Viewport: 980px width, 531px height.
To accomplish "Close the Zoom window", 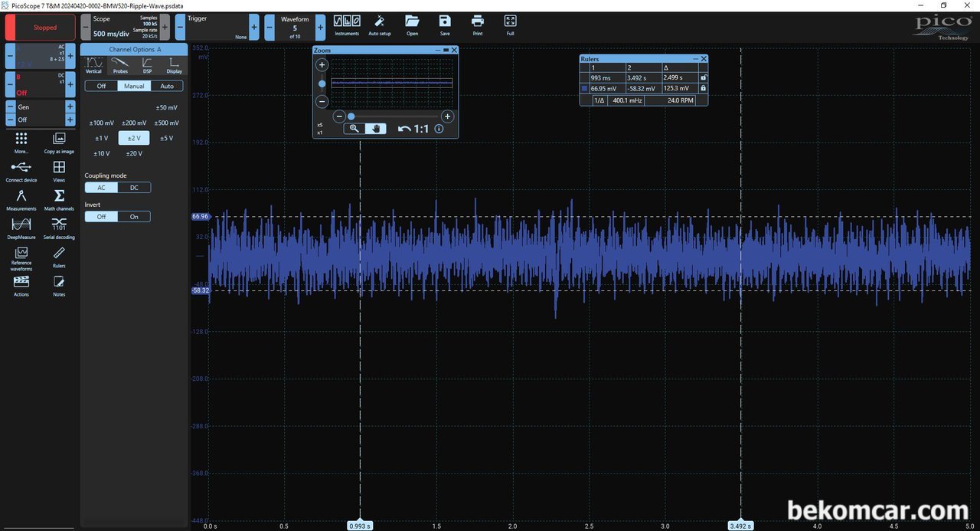I will pyautogui.click(x=454, y=50).
